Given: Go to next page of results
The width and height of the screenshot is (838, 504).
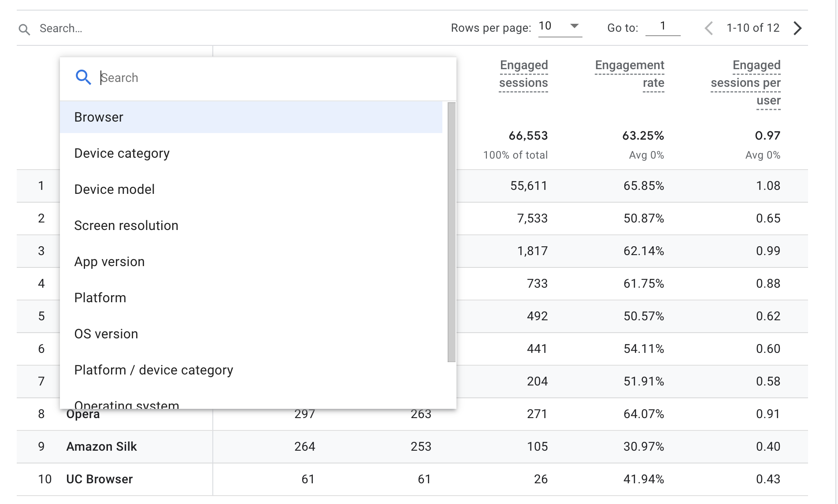Looking at the screenshot, I should coord(797,28).
